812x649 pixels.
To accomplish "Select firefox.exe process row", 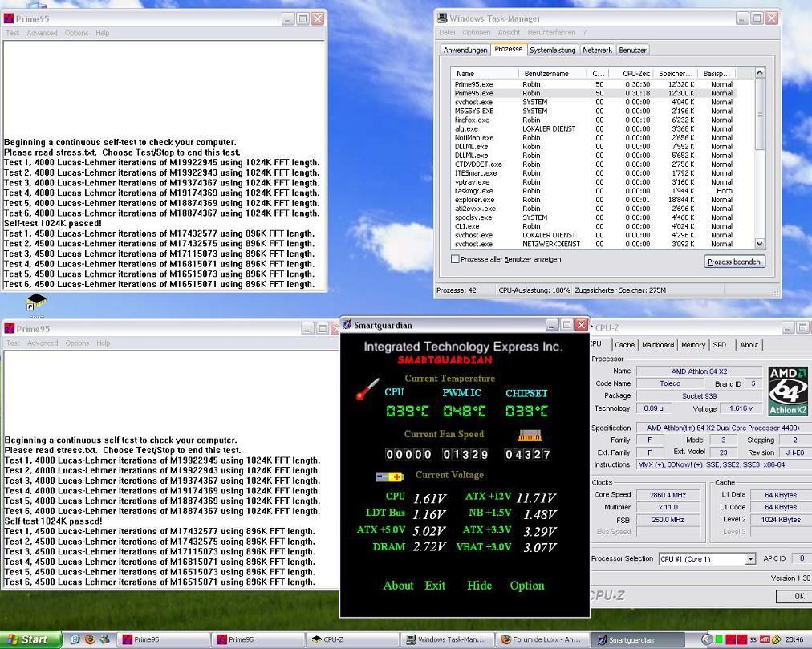I will (594, 120).
